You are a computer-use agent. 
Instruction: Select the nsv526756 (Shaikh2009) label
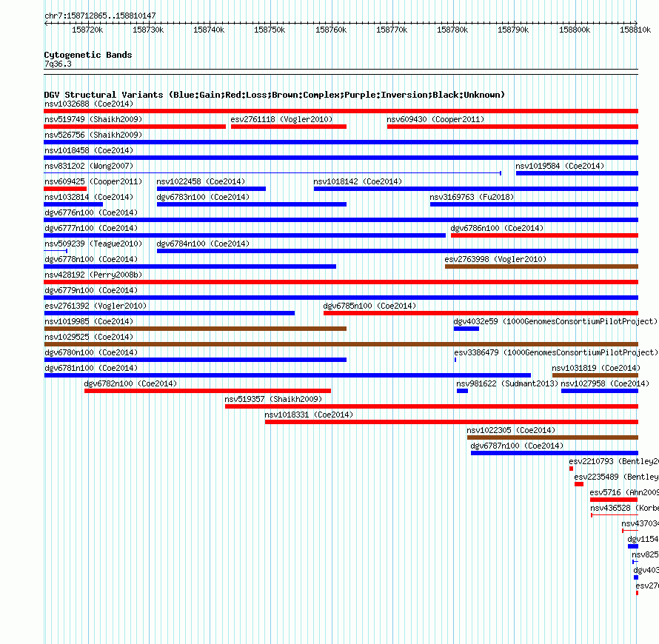click(93, 135)
